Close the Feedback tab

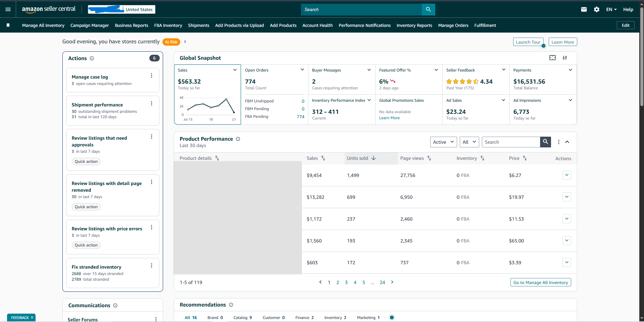click(32, 318)
